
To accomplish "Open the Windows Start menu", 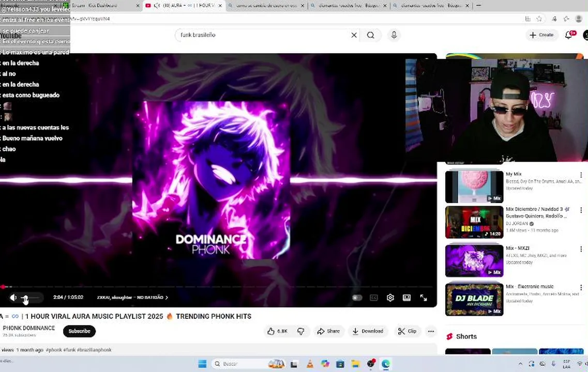I will click(x=203, y=364).
